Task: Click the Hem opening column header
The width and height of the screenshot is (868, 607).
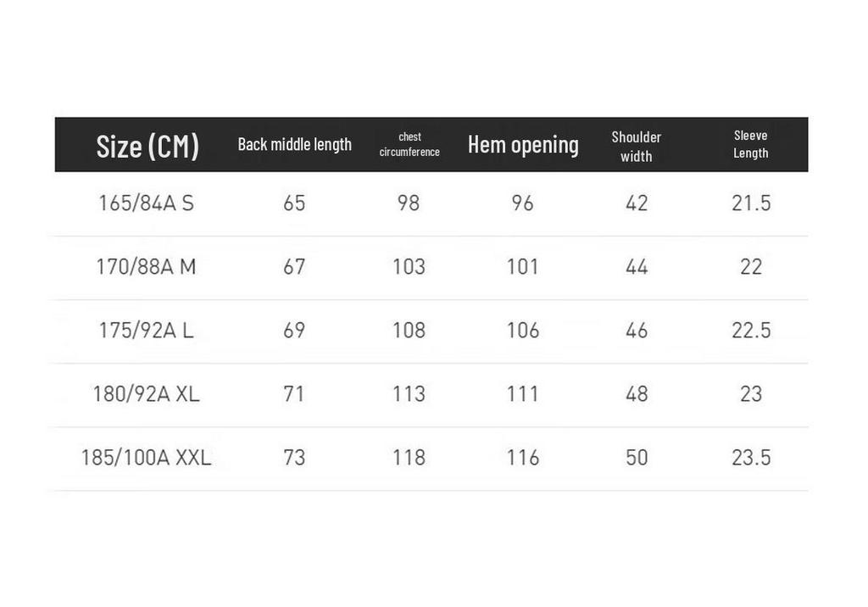Action: point(523,145)
